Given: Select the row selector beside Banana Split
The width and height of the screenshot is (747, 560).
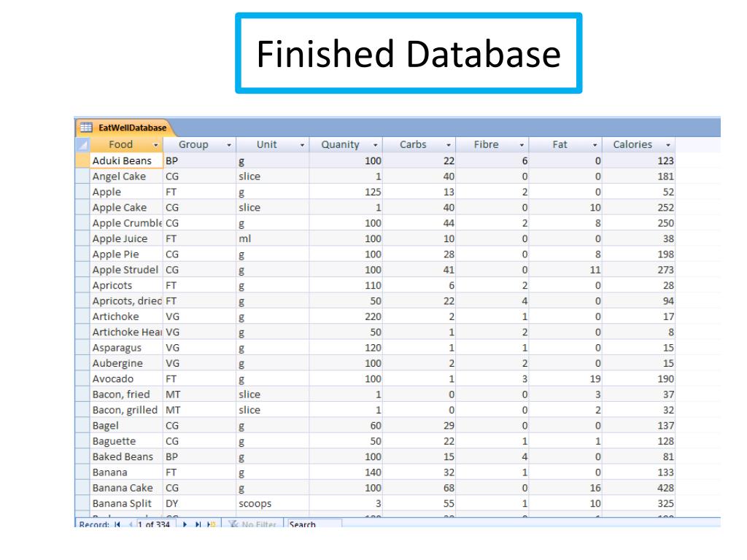Looking at the screenshot, I should coord(82,503).
